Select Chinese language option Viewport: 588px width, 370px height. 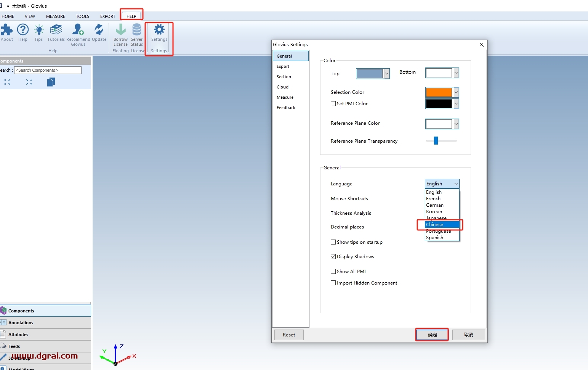[442, 225]
